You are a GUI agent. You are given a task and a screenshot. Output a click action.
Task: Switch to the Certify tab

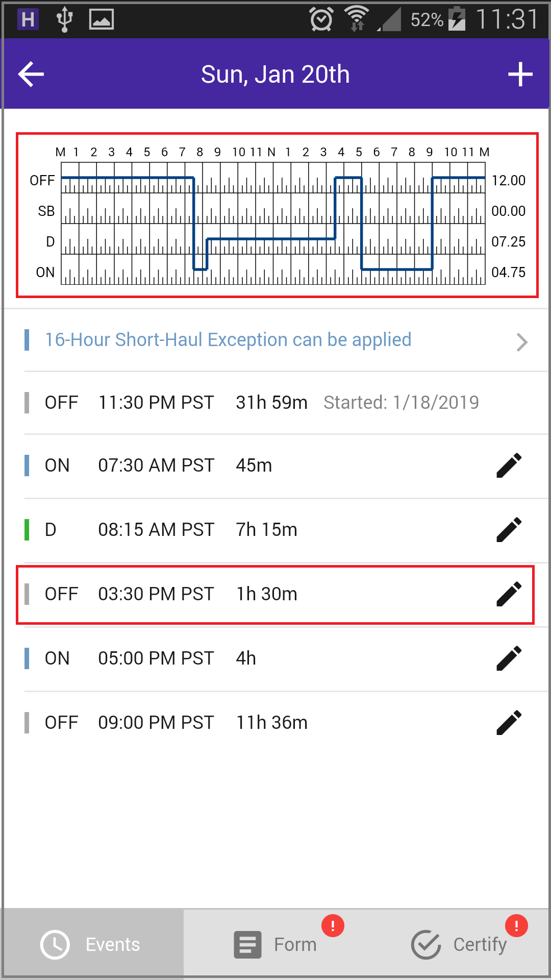[459, 944]
